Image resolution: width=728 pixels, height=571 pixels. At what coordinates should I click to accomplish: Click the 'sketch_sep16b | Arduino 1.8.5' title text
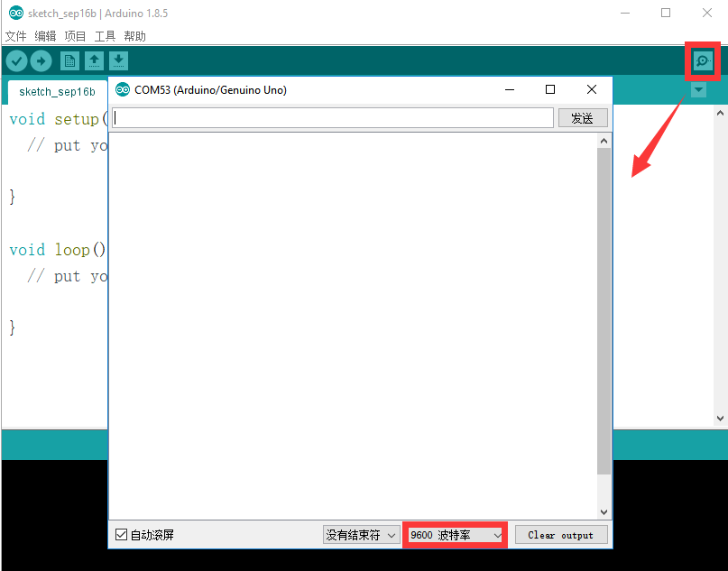[x=98, y=14]
